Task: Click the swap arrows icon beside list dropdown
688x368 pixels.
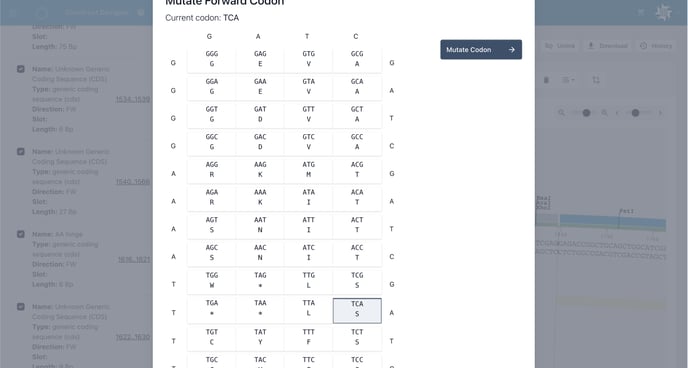Action: pos(595,80)
